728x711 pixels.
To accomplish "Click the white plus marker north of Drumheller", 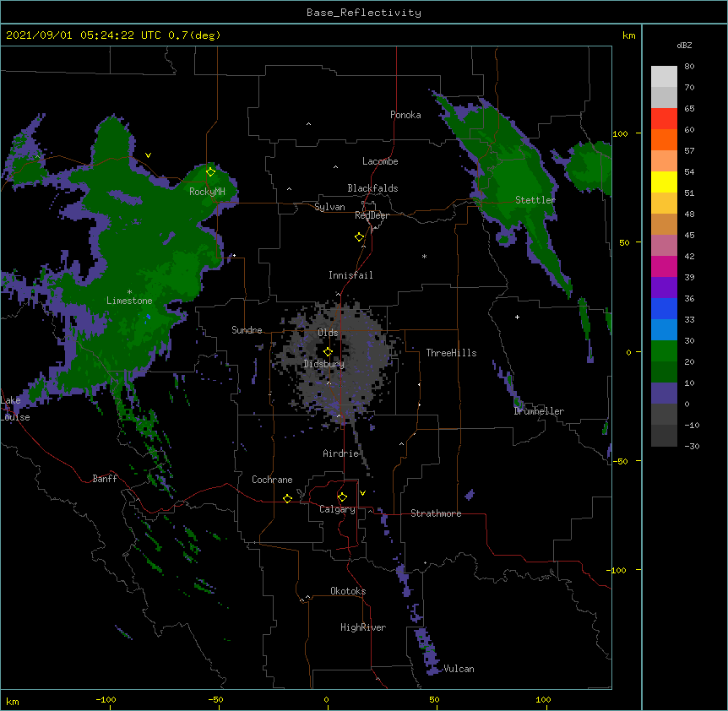I will point(517,317).
